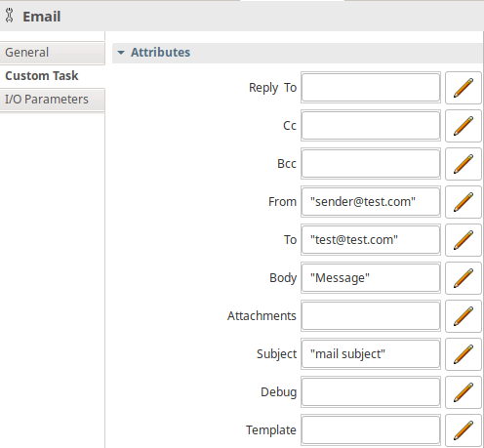Click the "Body" label
Screen dimensions: 484x448
click(x=283, y=278)
